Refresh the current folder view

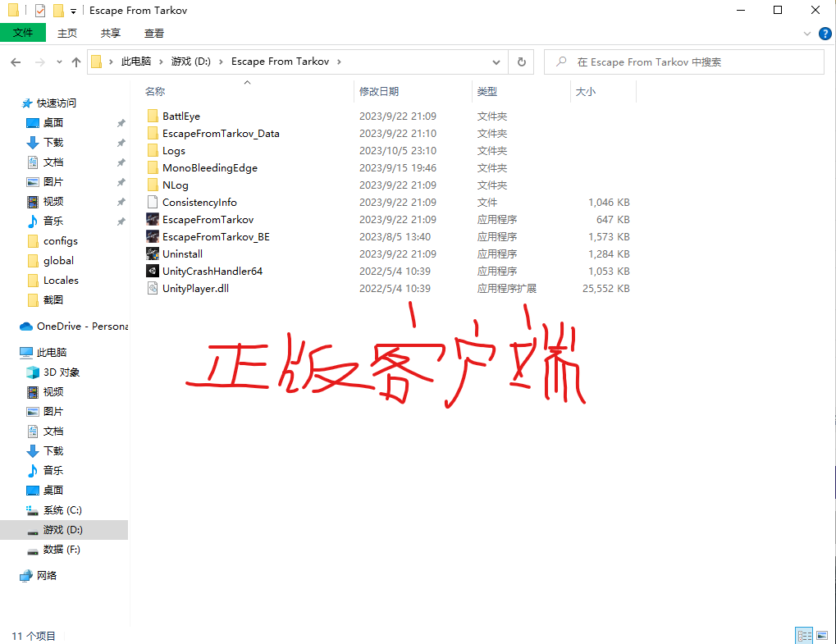click(x=522, y=62)
